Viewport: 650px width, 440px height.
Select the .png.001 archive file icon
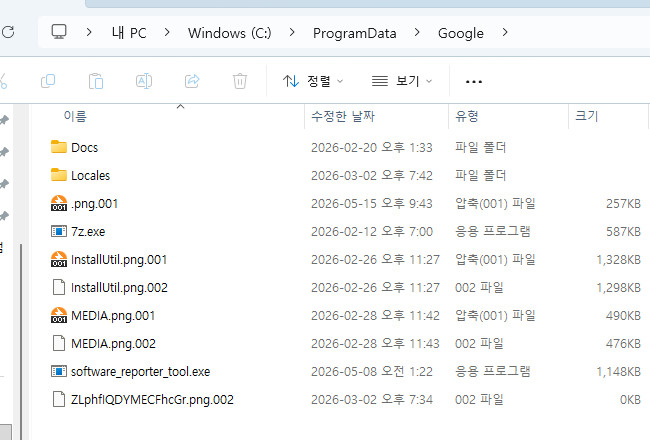(59, 203)
